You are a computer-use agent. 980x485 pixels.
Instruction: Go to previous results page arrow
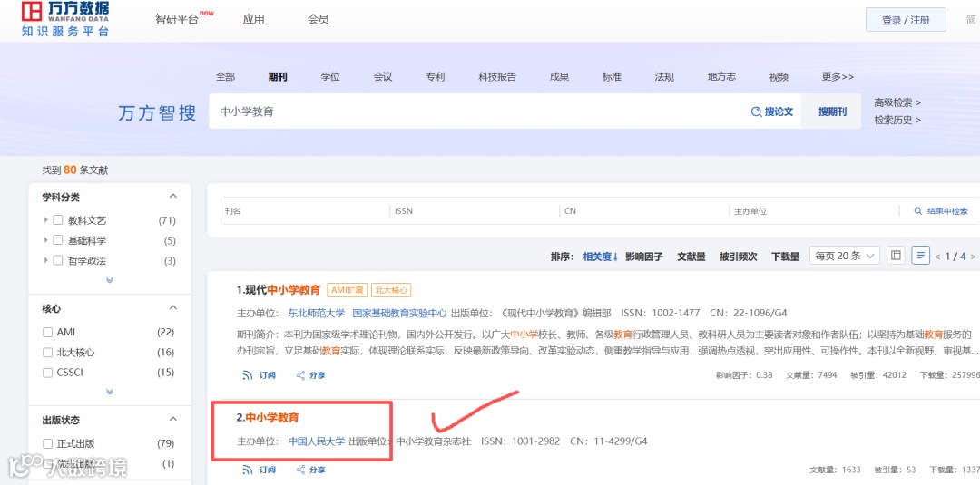pos(937,257)
